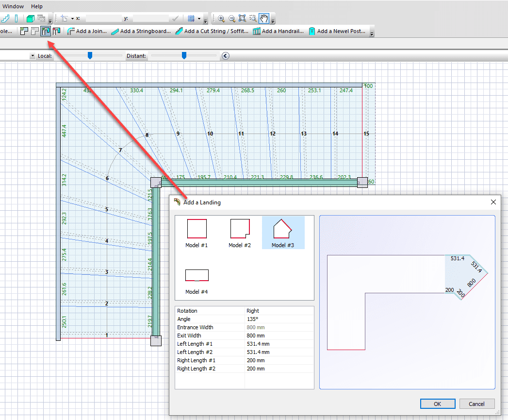Screen dimensions: 508x420
Task: Click the Zoom In magnifier
Action: (x=221, y=18)
